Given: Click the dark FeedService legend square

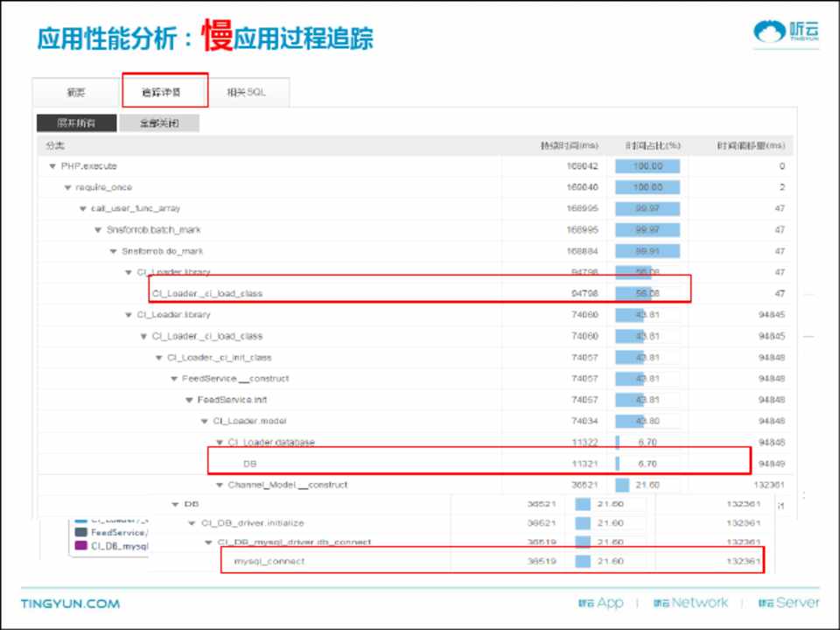Looking at the screenshot, I should [81, 532].
